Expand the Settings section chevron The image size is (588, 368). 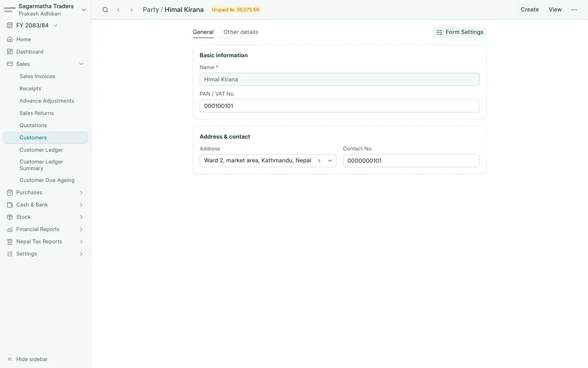click(81, 254)
